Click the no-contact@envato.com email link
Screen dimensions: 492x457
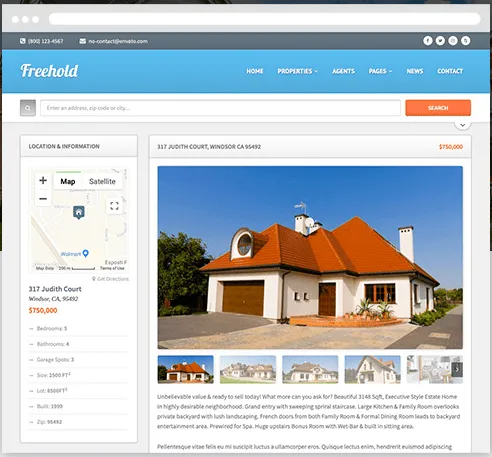tap(118, 41)
